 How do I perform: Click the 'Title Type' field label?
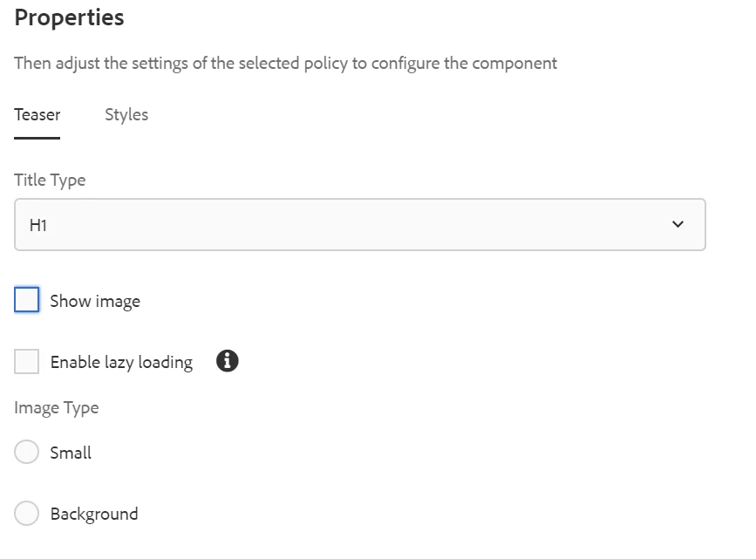click(50, 181)
